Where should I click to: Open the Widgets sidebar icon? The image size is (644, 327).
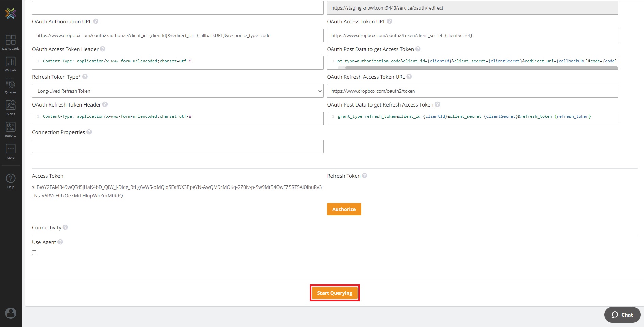[11, 64]
